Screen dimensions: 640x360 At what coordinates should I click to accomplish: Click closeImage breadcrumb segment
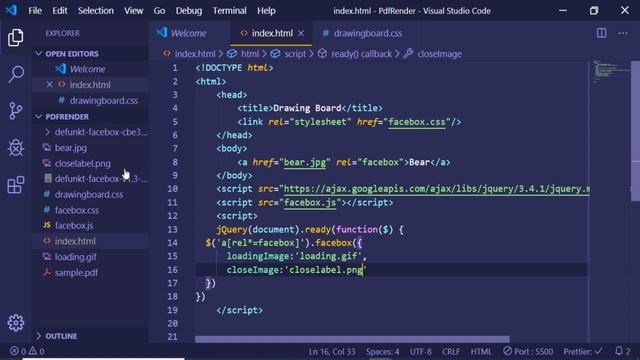[x=439, y=54]
